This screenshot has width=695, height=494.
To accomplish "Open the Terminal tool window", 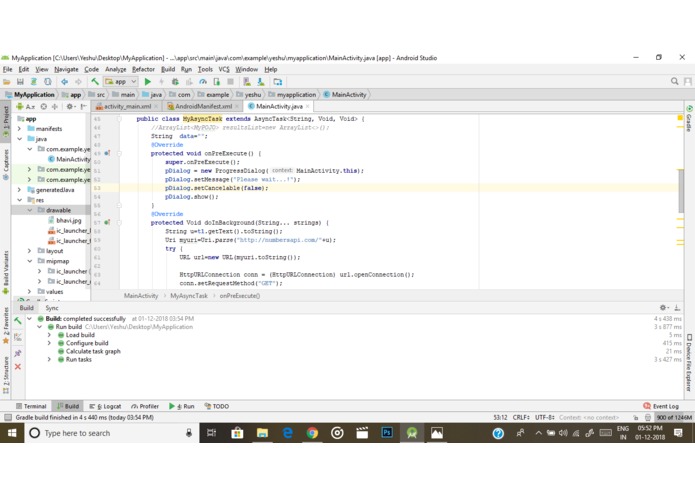I will (31, 406).
